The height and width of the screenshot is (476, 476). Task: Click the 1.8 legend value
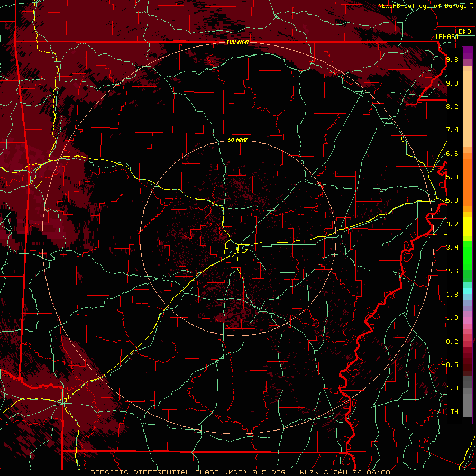pos(452,295)
